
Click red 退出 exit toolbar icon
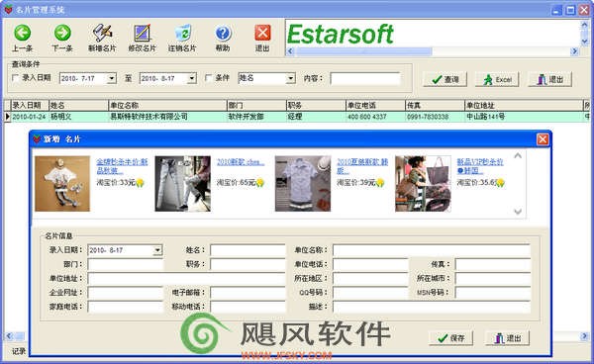tap(262, 38)
